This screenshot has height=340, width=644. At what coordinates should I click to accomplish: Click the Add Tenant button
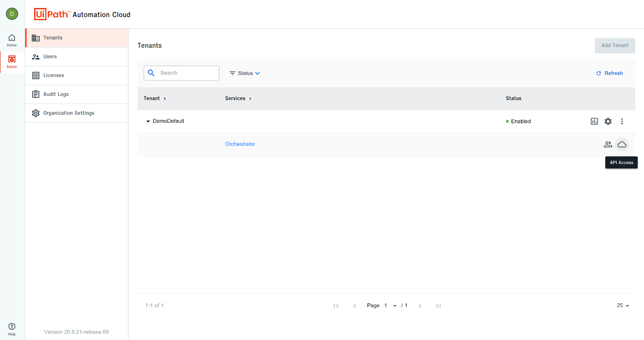coord(615,45)
